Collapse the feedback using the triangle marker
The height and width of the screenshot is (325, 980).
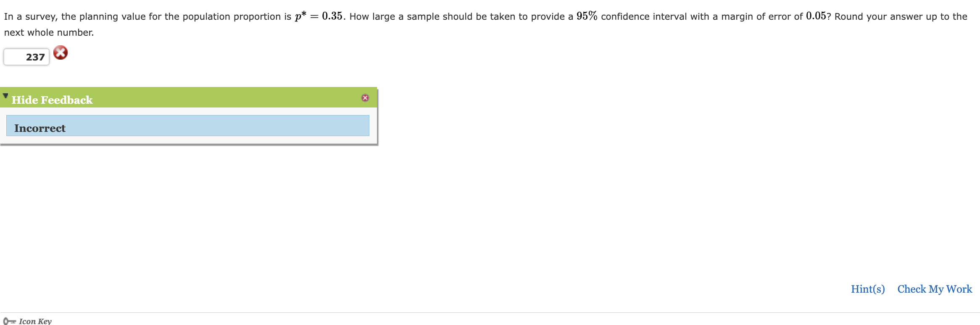[x=5, y=95]
